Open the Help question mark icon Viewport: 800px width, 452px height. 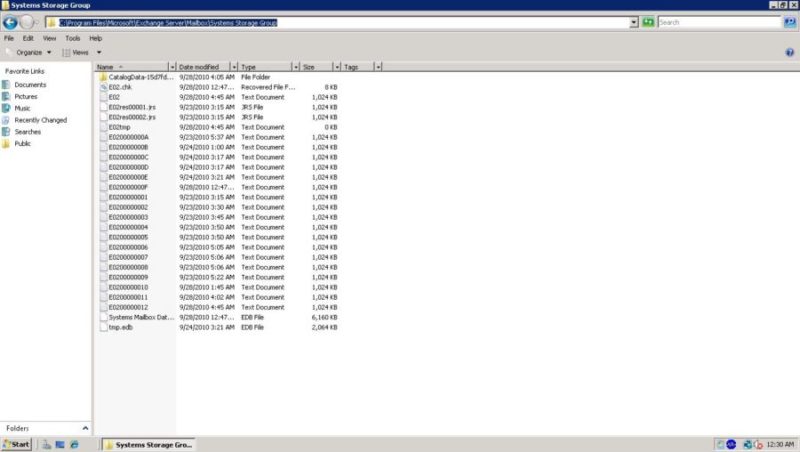[x=789, y=52]
